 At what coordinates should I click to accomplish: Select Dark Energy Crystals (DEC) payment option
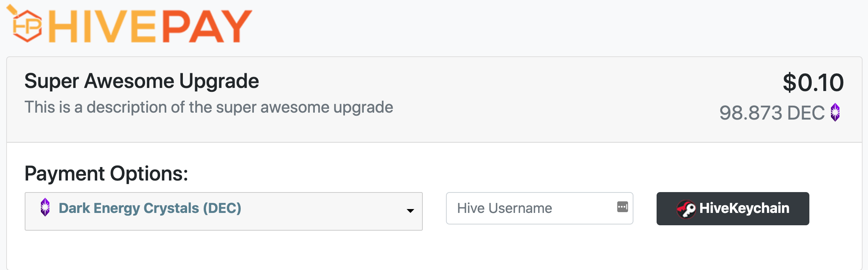(150, 208)
